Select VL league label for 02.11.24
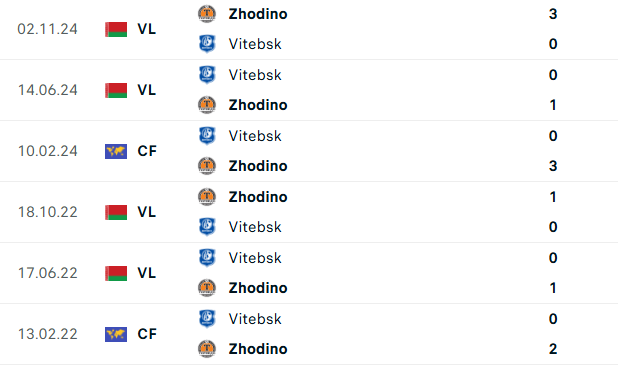The width and height of the screenshot is (618, 367). [x=147, y=29]
